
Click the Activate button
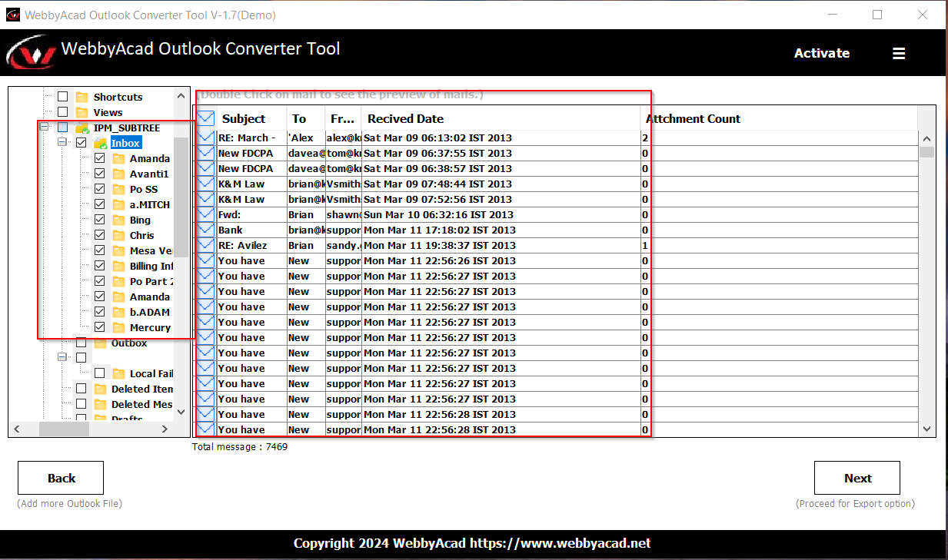click(x=822, y=53)
